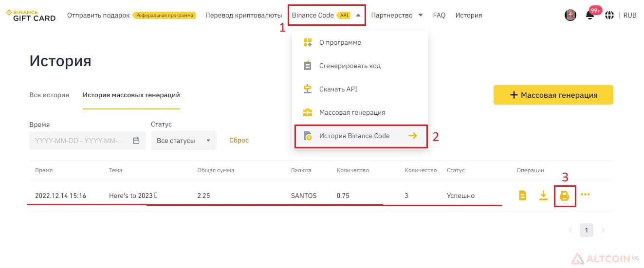The image size is (644, 268).
Task: Click the + Массовая генерация button
Action: tap(553, 95)
